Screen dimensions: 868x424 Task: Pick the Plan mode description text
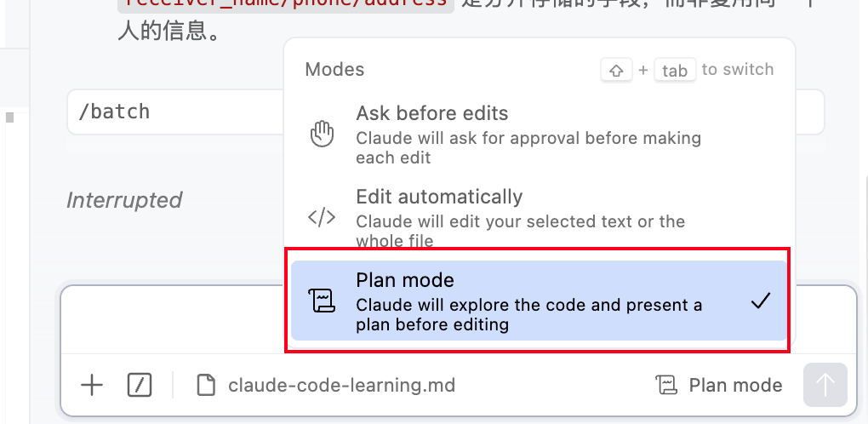coord(528,314)
